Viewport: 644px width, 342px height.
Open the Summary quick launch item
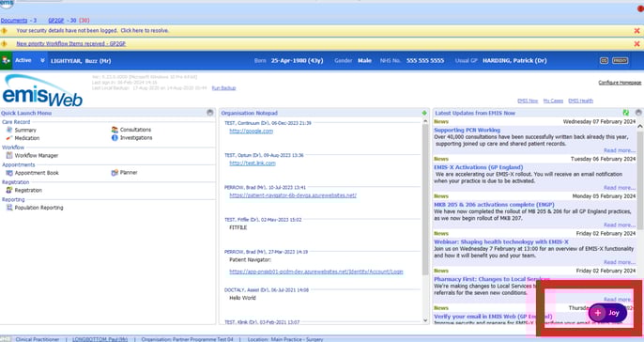(25, 130)
